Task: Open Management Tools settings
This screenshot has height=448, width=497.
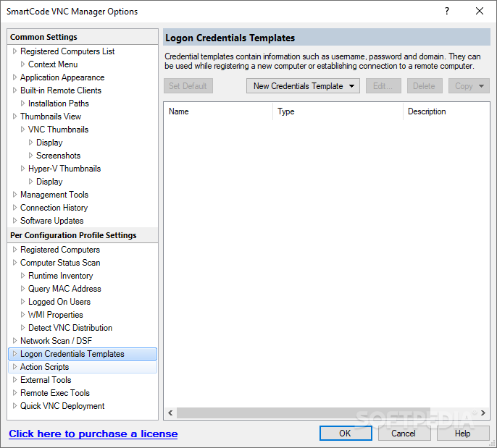Action: click(x=54, y=195)
